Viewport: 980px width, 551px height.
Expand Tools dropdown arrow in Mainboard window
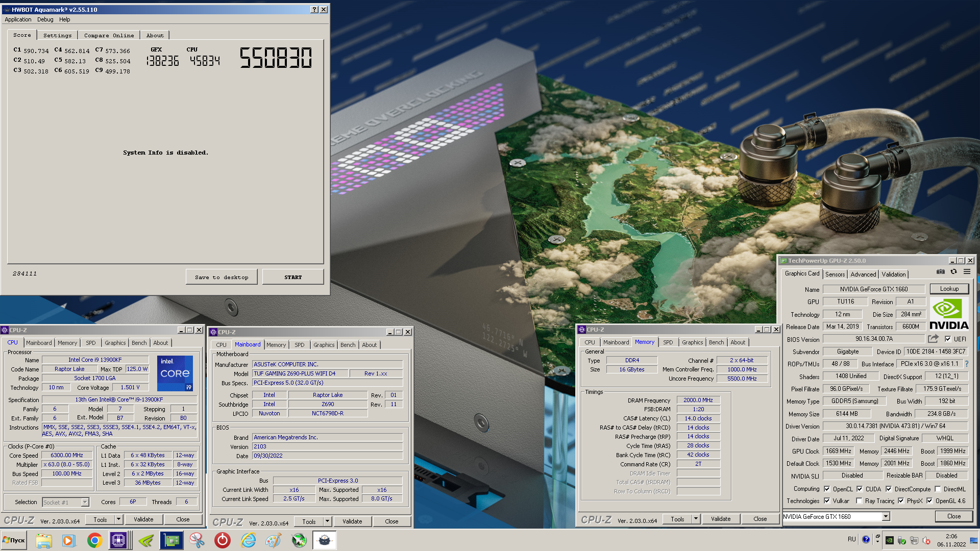(x=327, y=521)
